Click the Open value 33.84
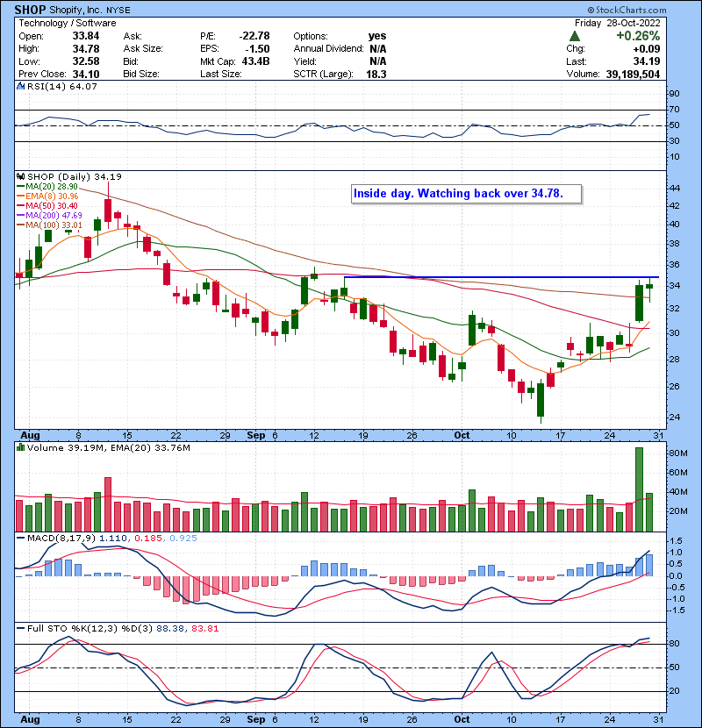This screenshot has height=728, width=702. 86,36
